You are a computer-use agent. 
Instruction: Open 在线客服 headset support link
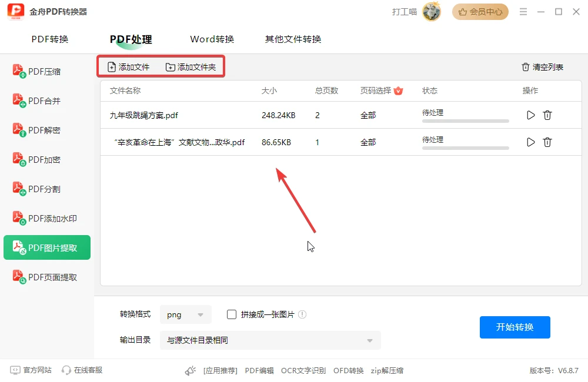coord(82,370)
